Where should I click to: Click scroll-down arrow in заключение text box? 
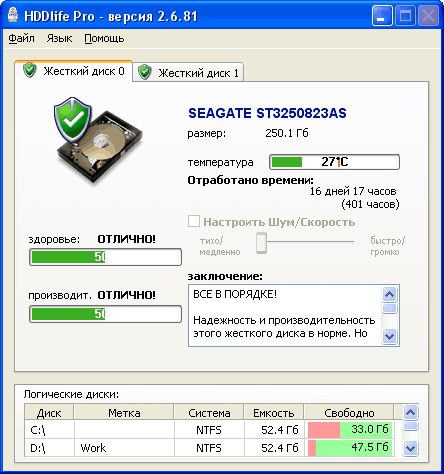coord(389,336)
